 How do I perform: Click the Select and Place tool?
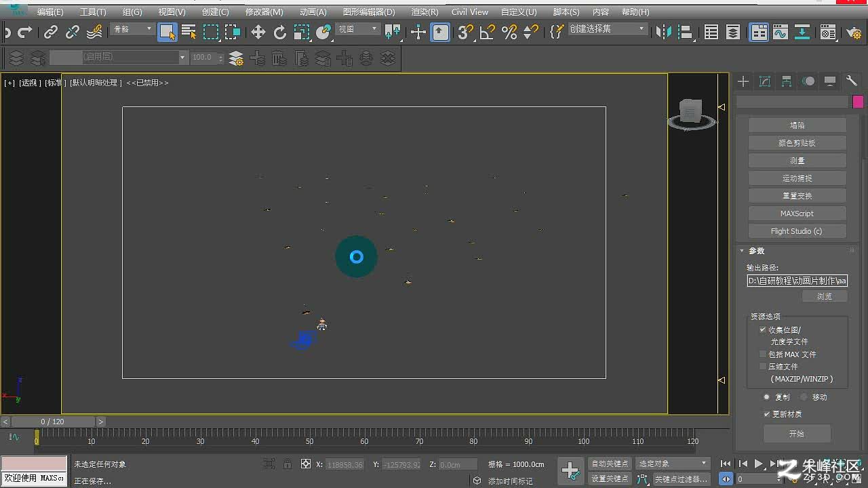coord(323,32)
